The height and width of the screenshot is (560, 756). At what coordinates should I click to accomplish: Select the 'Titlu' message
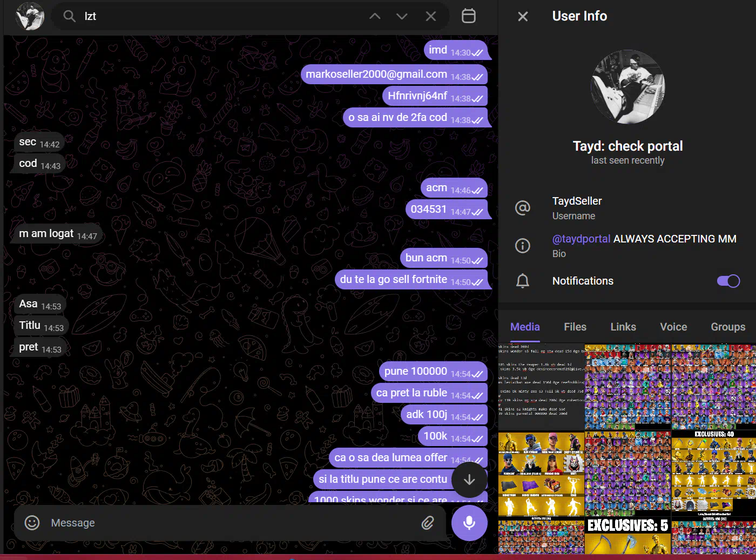41,326
